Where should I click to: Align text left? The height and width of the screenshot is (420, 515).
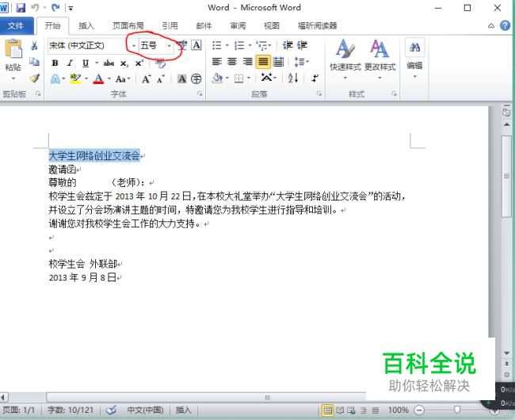point(217,61)
